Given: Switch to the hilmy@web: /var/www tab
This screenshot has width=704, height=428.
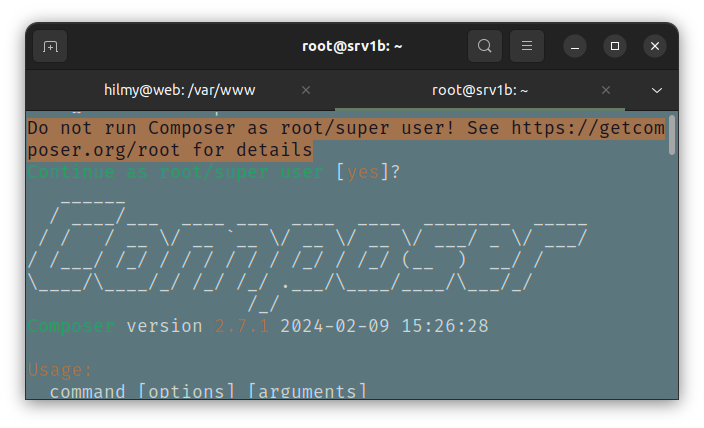Looking at the screenshot, I should 180,90.
